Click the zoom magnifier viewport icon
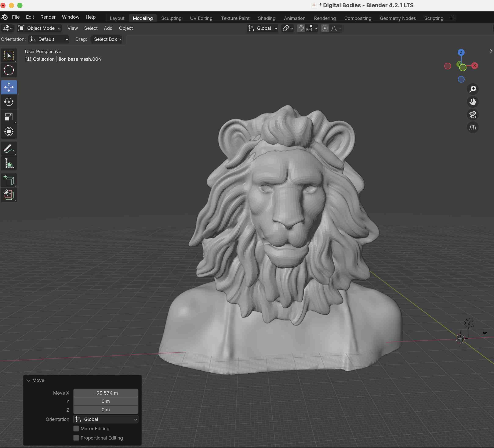 (x=473, y=89)
